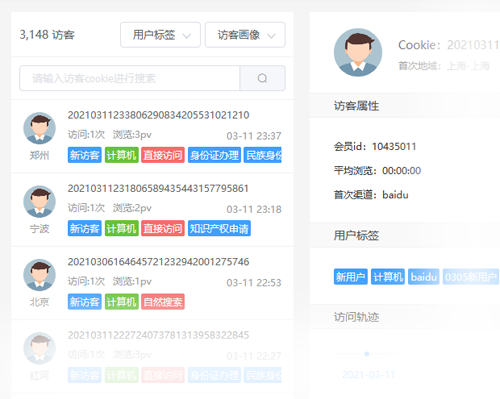Click the 计算机 tag under 用户标签 section
This screenshot has width=500, height=399.
[388, 277]
